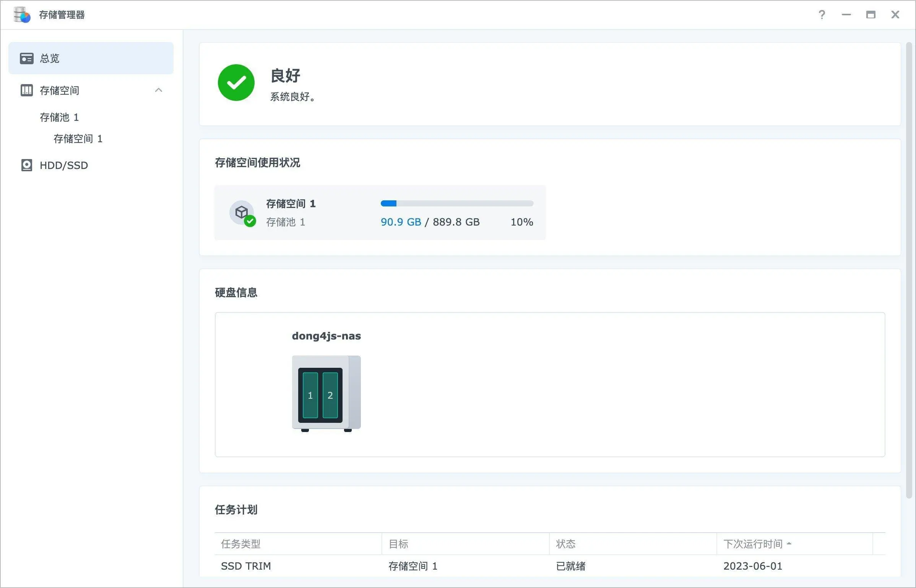This screenshot has width=916, height=588.
Task: Click the Overview (总览) sidebar icon
Action: 27,58
